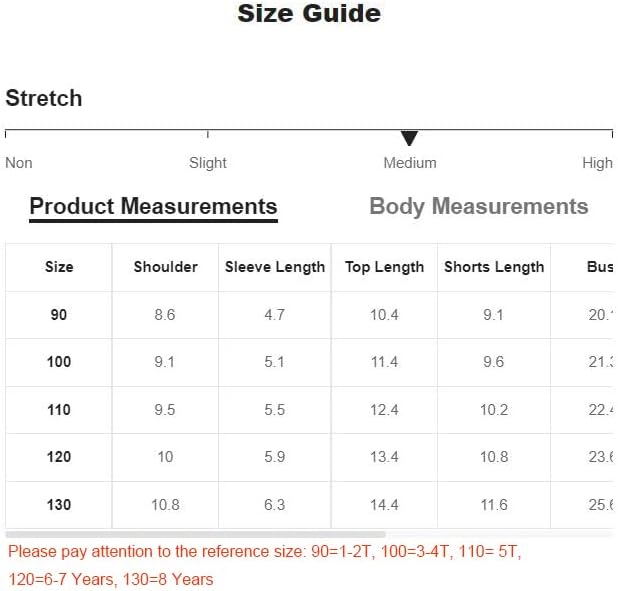Select the size 100 row label
This screenshot has height=591, width=618.
tap(59, 362)
